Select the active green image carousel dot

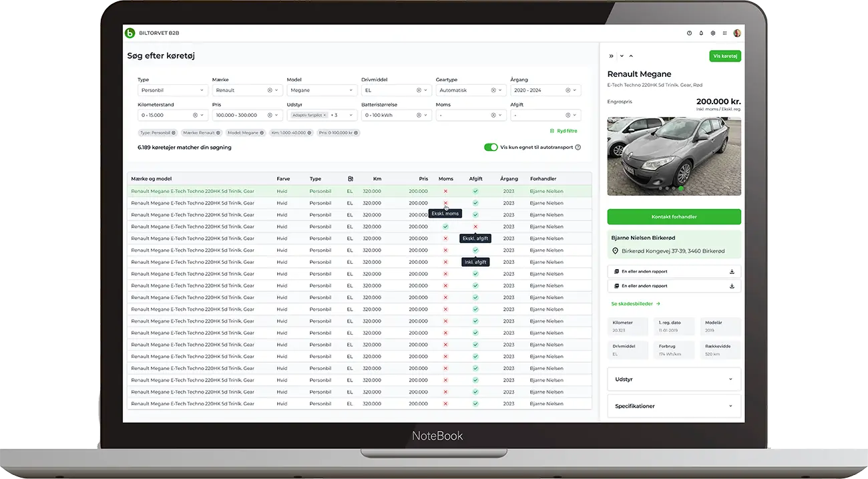[x=681, y=188]
